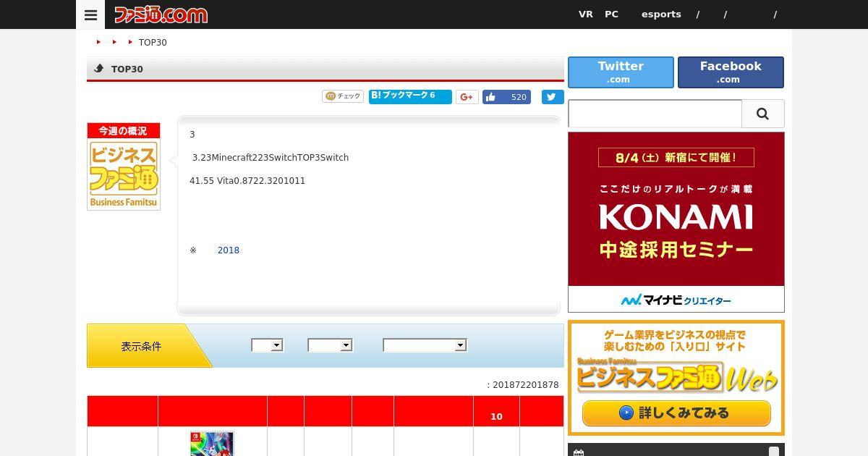Open the VR menu item
Screen dimensions: 868x456
(585, 14)
